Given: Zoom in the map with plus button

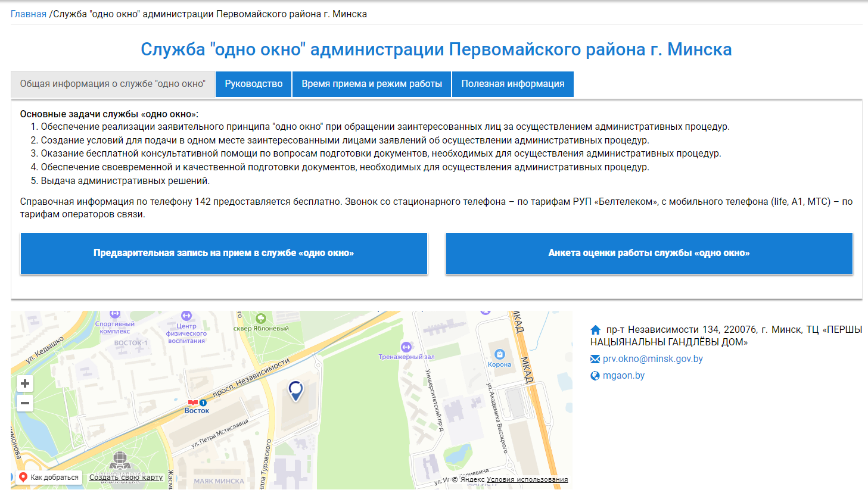Looking at the screenshot, I should (x=25, y=383).
